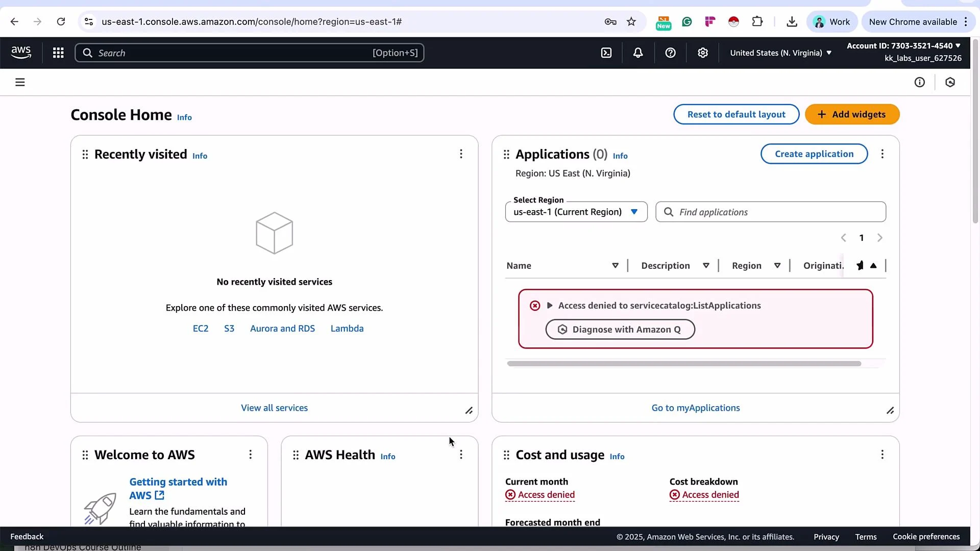The image size is (980, 551).
Task: Open AWS Health widget options menu
Action: pyautogui.click(x=461, y=455)
